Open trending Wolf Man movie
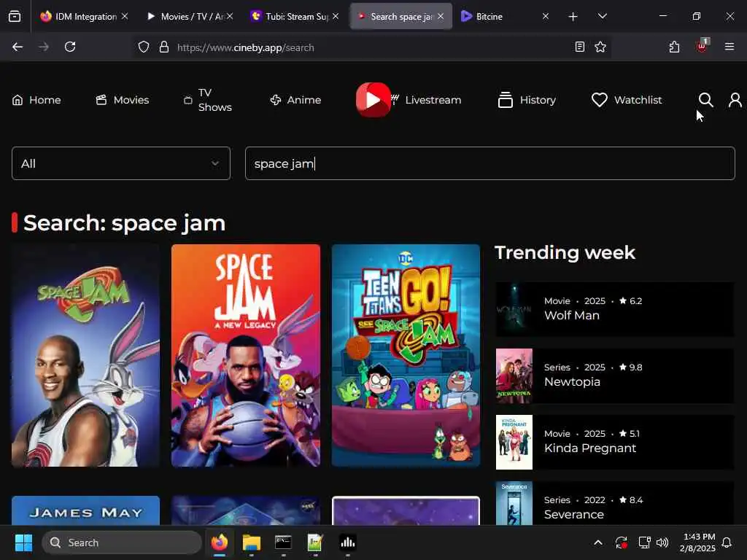This screenshot has height=560, width=747. pos(614,309)
